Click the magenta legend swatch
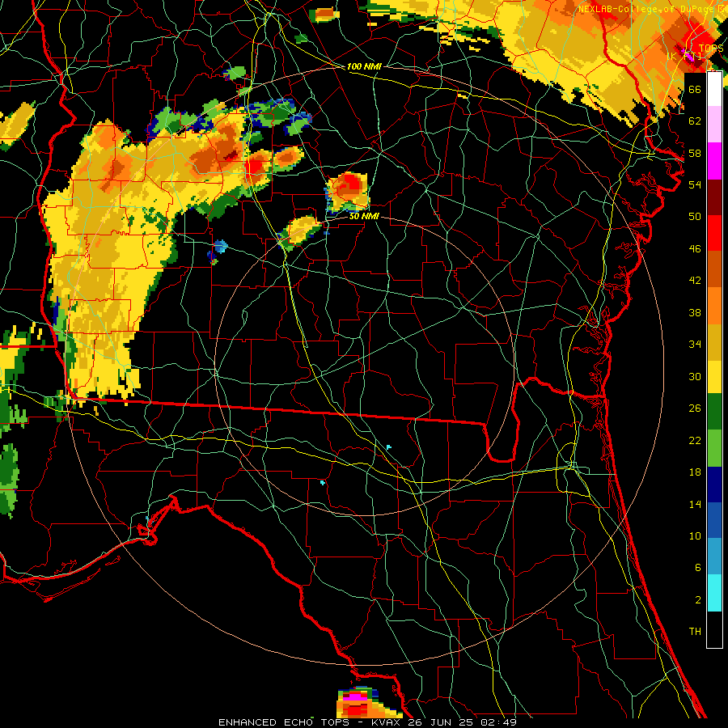 pyautogui.click(x=714, y=161)
